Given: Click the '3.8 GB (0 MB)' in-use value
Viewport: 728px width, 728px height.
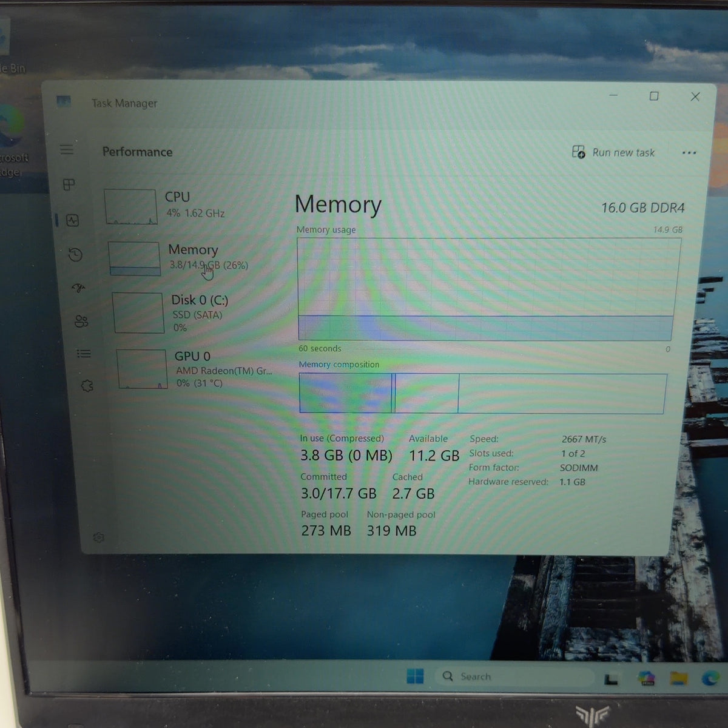Looking at the screenshot, I should pos(346,456).
